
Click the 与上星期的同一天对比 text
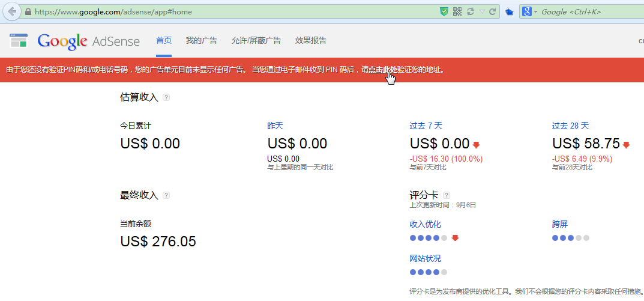[300, 168]
